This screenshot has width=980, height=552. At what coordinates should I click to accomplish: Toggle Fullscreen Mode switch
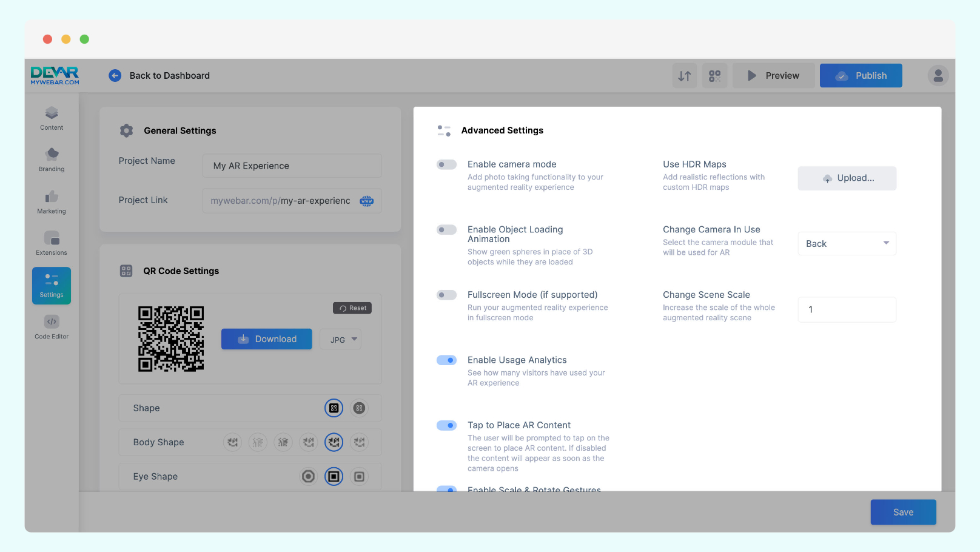tap(446, 295)
